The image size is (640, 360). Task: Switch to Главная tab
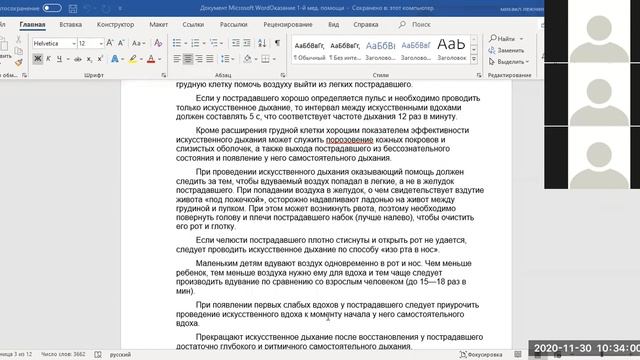coord(32,24)
